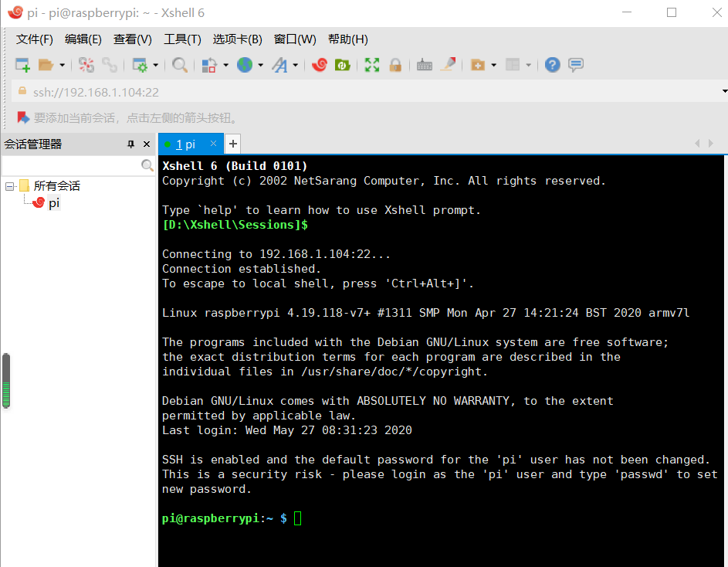Click the New session icon

(x=22, y=65)
